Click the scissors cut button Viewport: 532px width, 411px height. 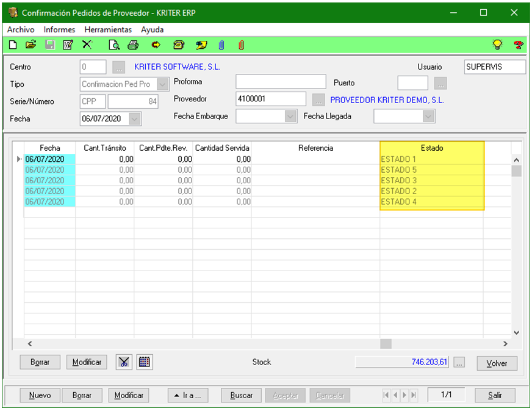(124, 362)
